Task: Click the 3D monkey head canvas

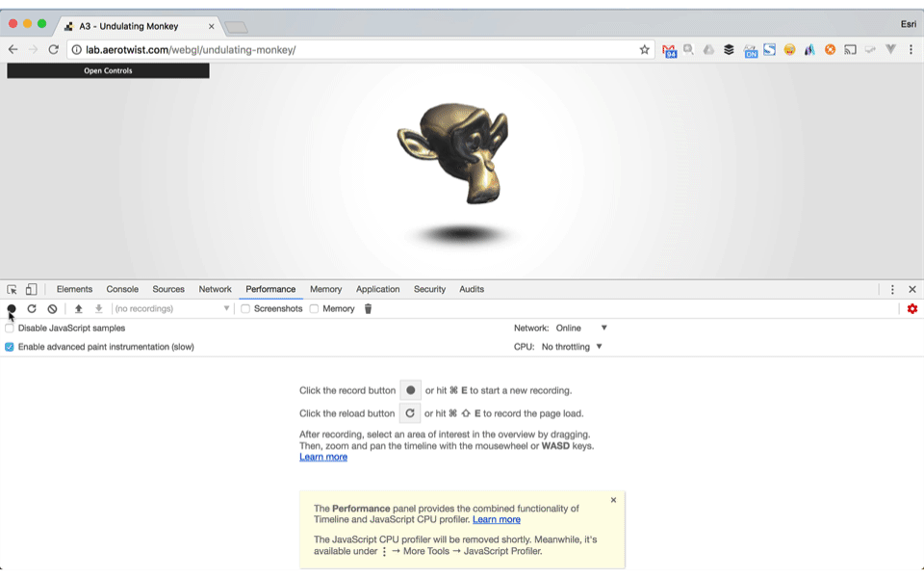Action: (x=452, y=153)
